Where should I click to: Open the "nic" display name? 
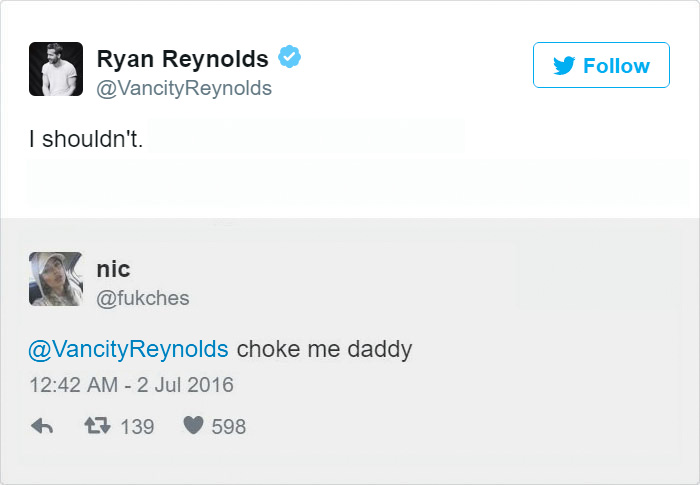(113, 268)
